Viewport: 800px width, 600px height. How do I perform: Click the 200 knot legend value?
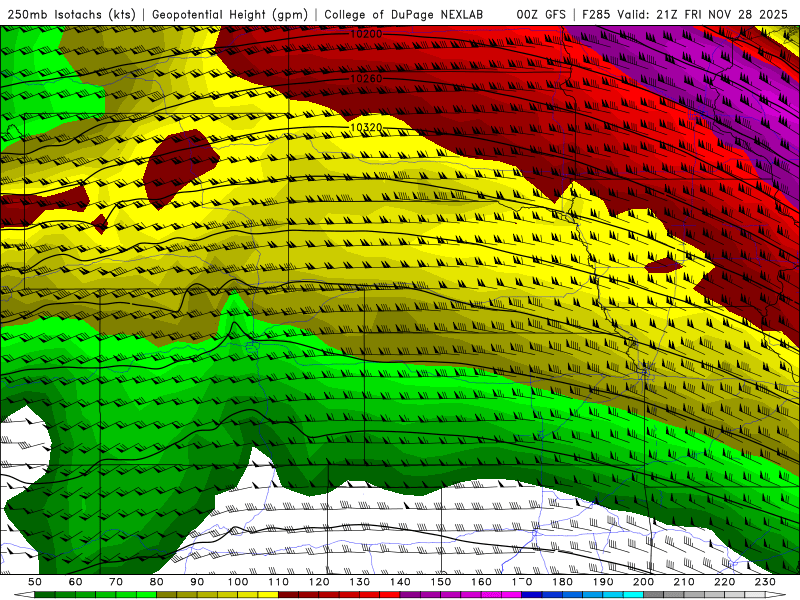tap(644, 582)
